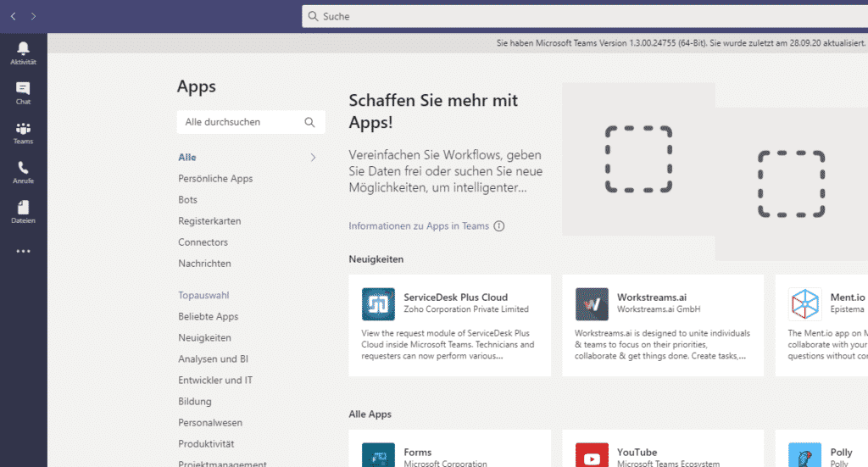Click the Workstreams.ai app icon
This screenshot has height=467, width=868.
pos(591,303)
